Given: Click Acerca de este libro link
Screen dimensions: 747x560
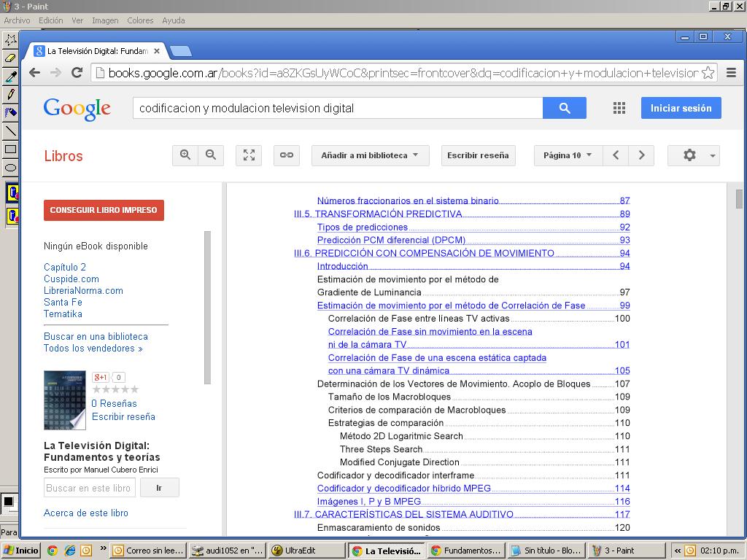Looking at the screenshot, I should point(86,513).
